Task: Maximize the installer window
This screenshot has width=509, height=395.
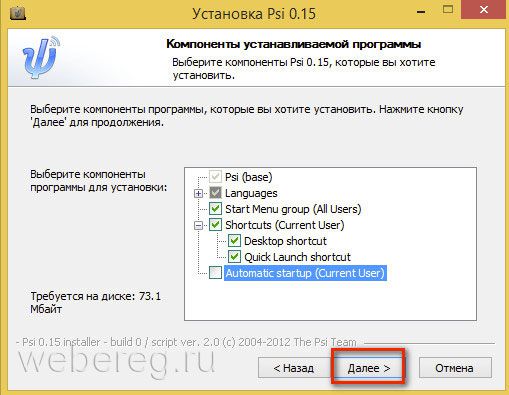Action: point(448,10)
